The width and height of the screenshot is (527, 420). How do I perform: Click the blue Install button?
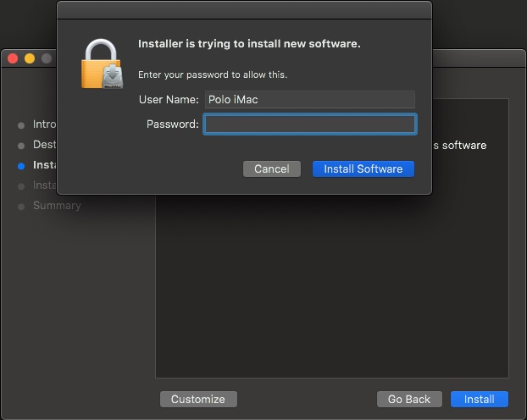coord(479,399)
